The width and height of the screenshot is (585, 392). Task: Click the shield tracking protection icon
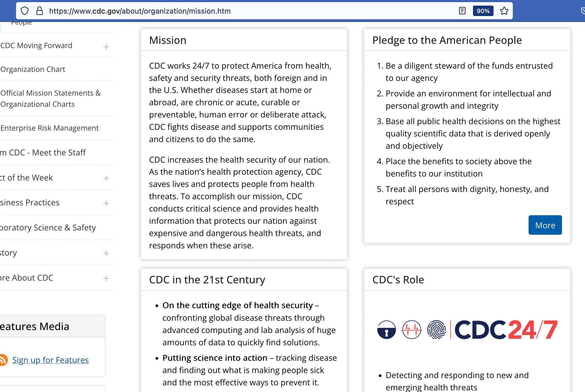[25, 11]
